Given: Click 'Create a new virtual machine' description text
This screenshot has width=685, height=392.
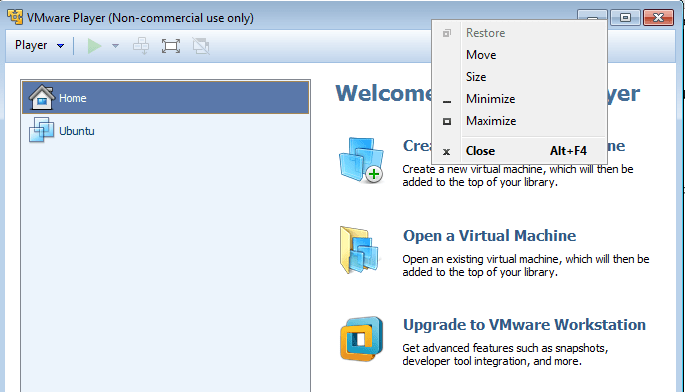Looking at the screenshot, I should click(x=518, y=175).
